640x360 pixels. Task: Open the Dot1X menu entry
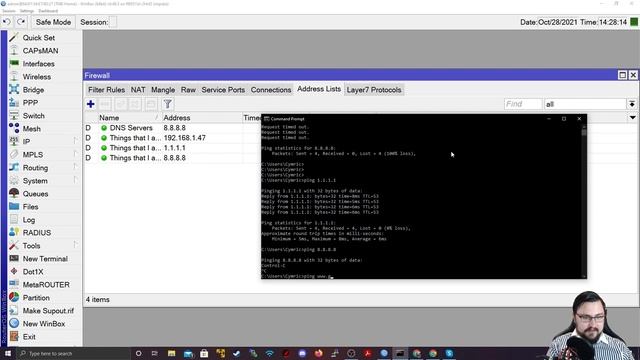[33, 272]
